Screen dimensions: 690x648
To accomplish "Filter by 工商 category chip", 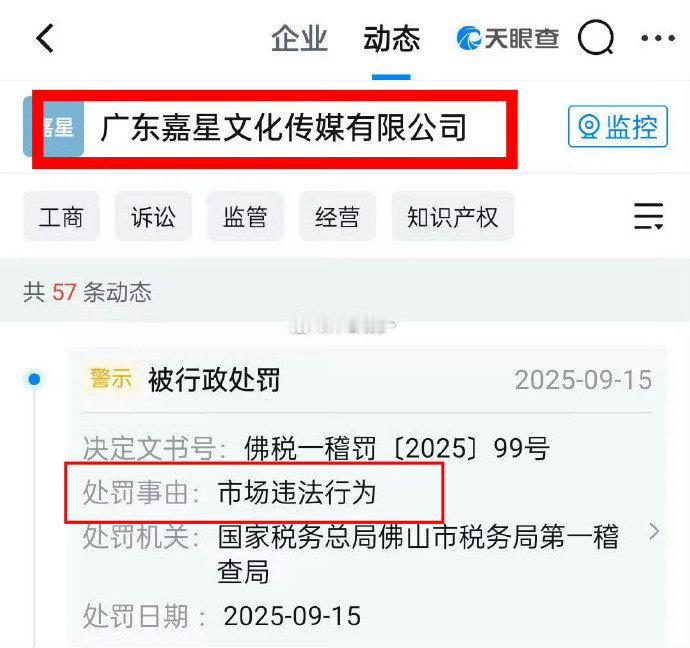I will point(61,216).
